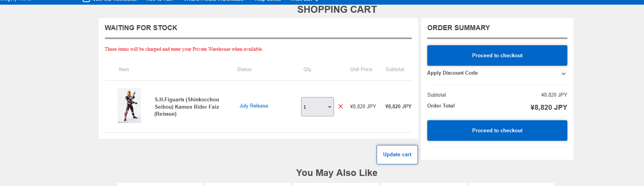The height and width of the screenshot is (186, 644).
Task: Click the July Release status link
Action: click(253, 106)
